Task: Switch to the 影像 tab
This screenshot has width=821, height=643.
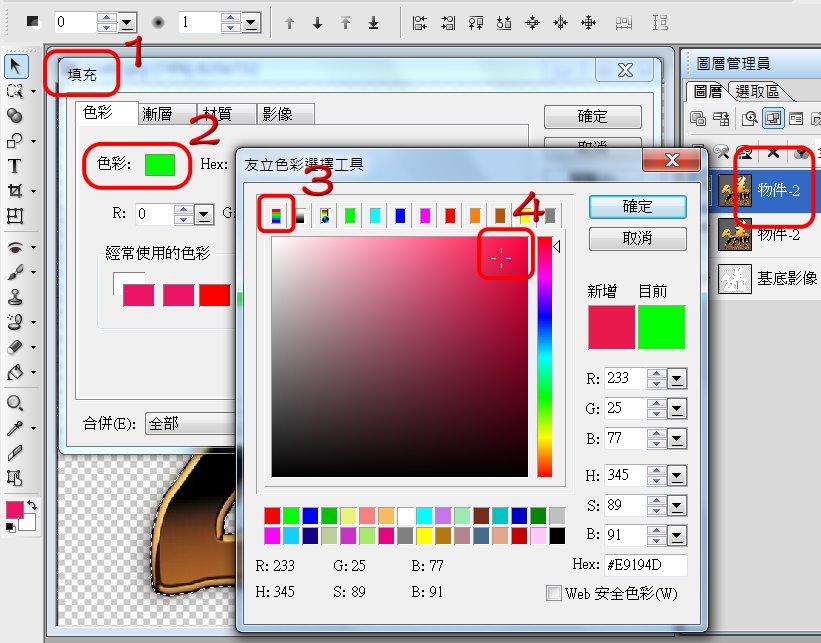Action: click(285, 114)
